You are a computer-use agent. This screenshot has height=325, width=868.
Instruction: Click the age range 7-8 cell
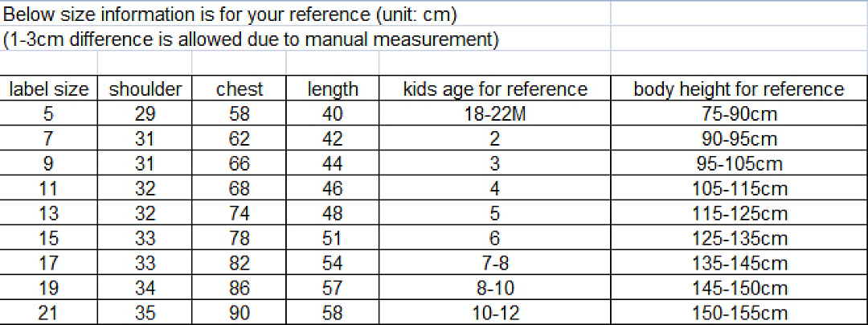coord(495,263)
